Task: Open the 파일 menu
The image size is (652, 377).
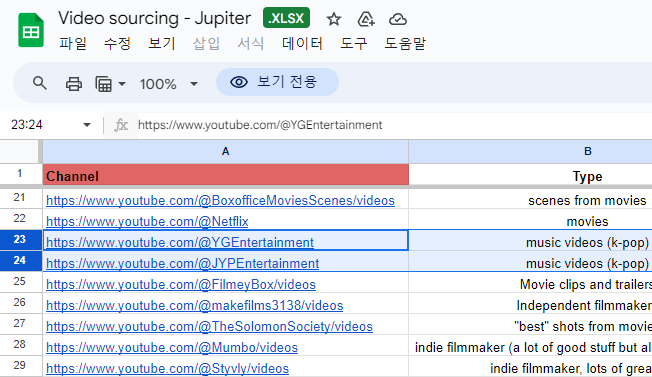Action: [x=73, y=43]
